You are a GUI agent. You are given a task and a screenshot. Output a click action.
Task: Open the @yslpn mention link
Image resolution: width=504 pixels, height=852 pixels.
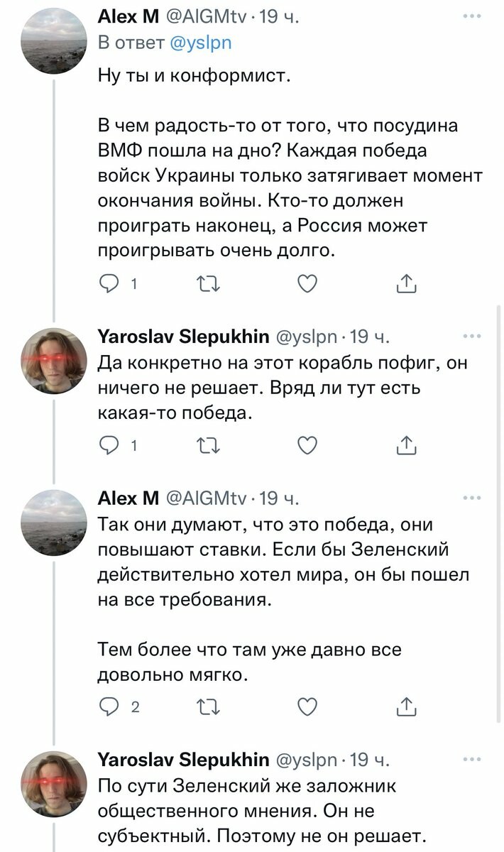tap(202, 43)
